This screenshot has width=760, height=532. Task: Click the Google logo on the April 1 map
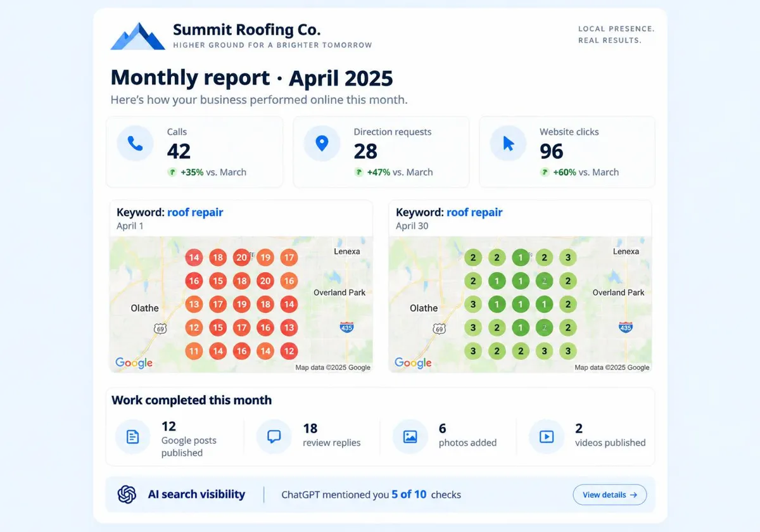tap(134, 363)
